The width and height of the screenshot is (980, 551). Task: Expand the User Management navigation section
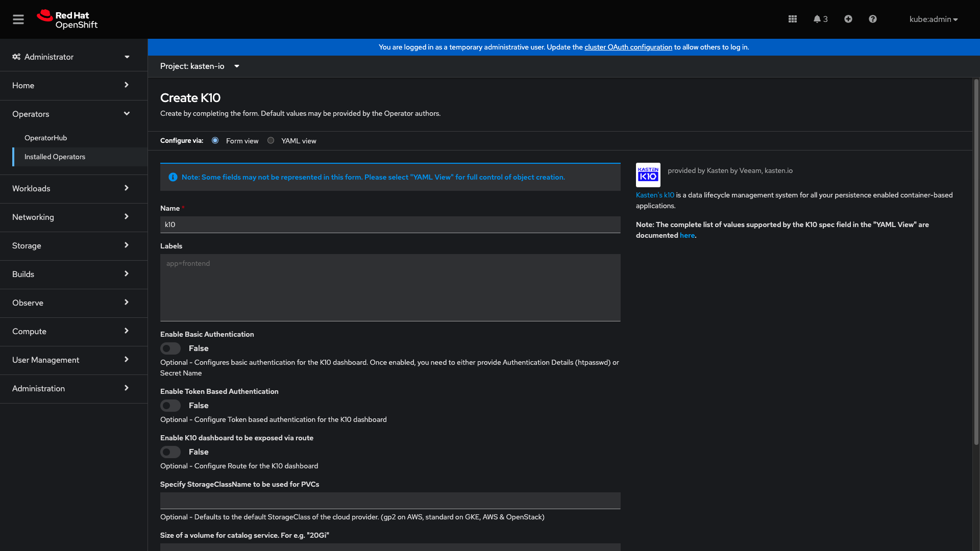73,360
